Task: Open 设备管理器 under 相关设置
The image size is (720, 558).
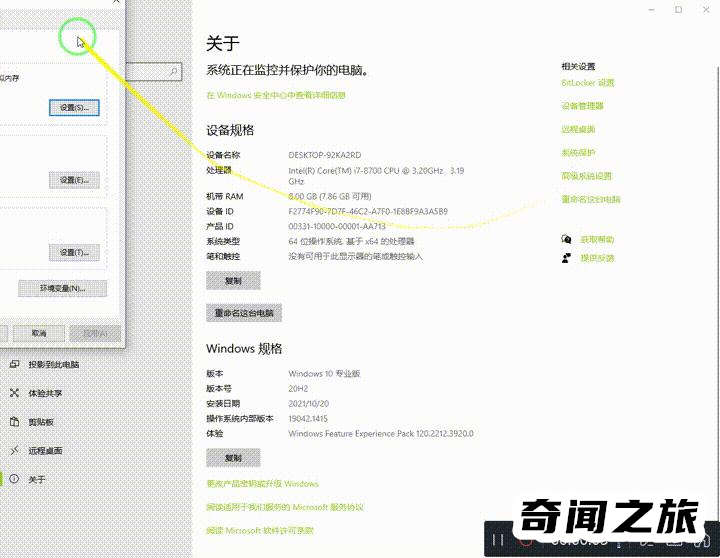Action: (582, 106)
